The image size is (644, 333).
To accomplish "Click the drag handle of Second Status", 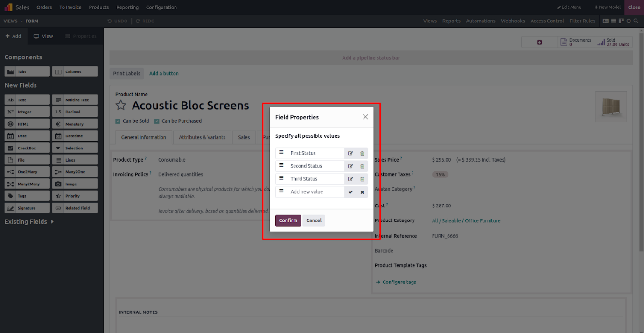I will click(x=281, y=165).
